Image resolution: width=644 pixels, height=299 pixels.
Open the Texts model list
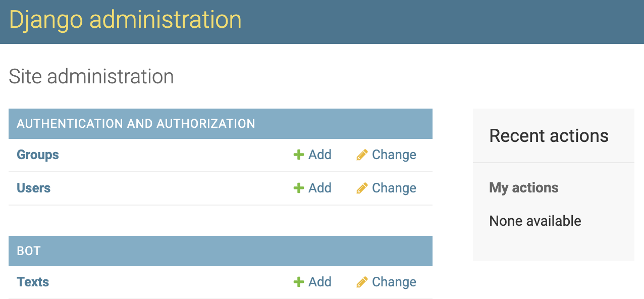click(x=33, y=282)
